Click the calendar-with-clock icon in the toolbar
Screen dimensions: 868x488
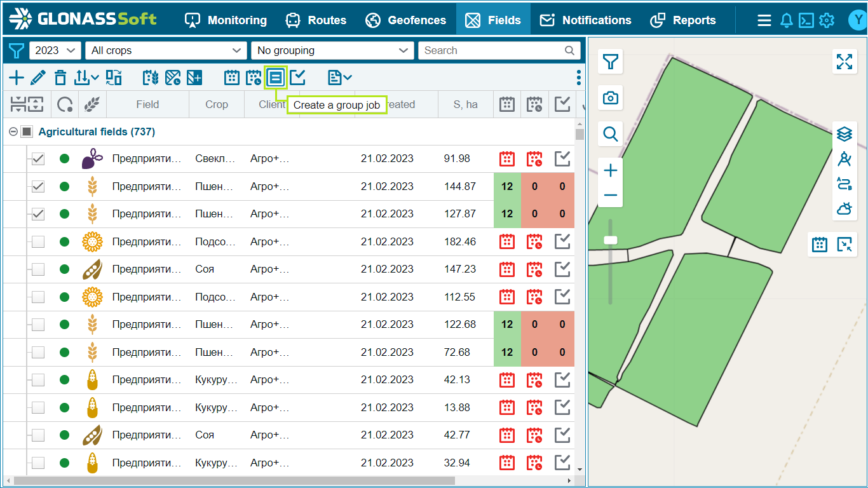[254, 78]
